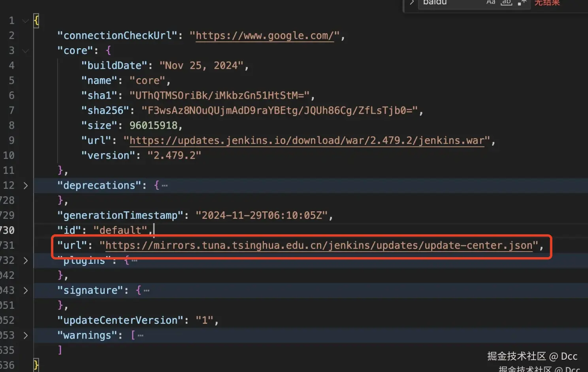Image resolution: width=588 pixels, height=372 pixels.
Task: Click the "deprecations" key
Action: click(x=99, y=186)
